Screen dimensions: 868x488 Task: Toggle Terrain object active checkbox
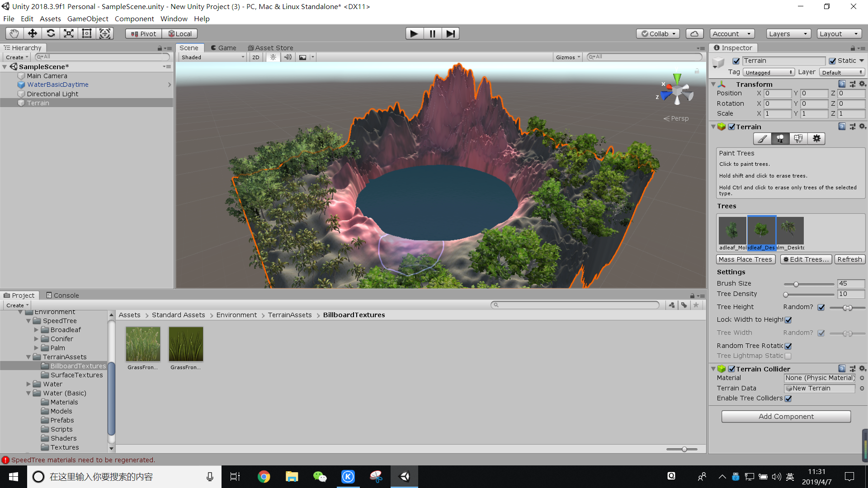pyautogui.click(x=736, y=61)
